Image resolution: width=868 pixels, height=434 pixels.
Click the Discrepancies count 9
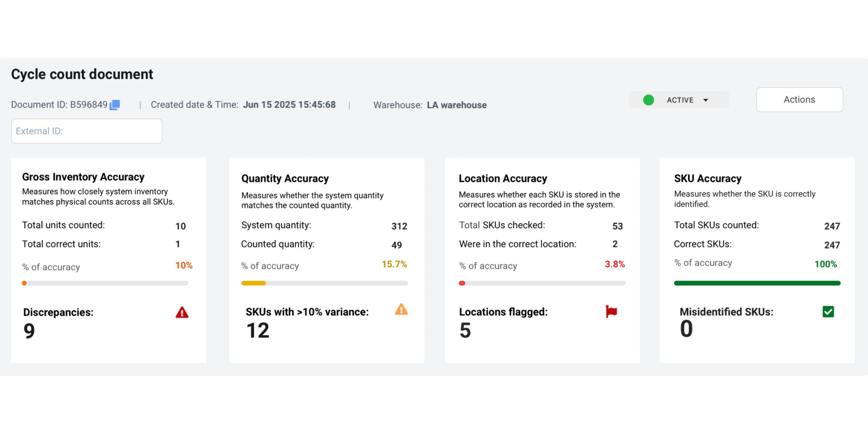29,331
